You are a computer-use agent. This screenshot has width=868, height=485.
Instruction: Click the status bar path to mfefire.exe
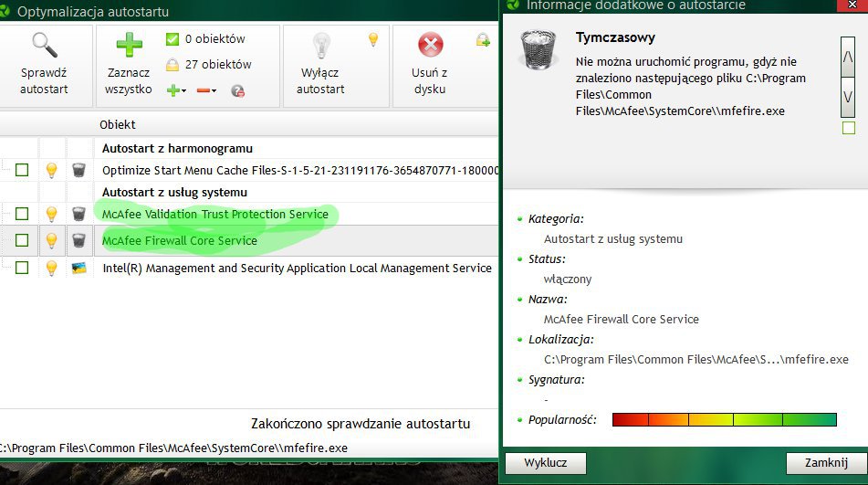point(173,448)
